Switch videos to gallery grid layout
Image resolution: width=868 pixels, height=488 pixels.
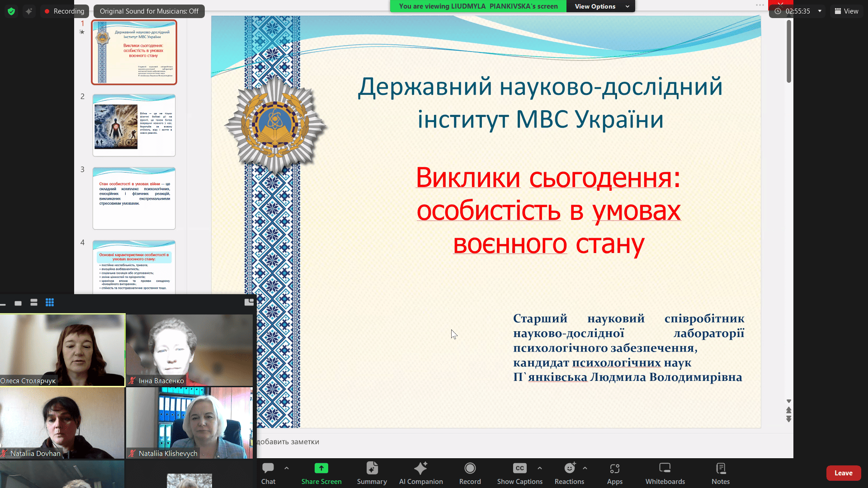coord(50,303)
